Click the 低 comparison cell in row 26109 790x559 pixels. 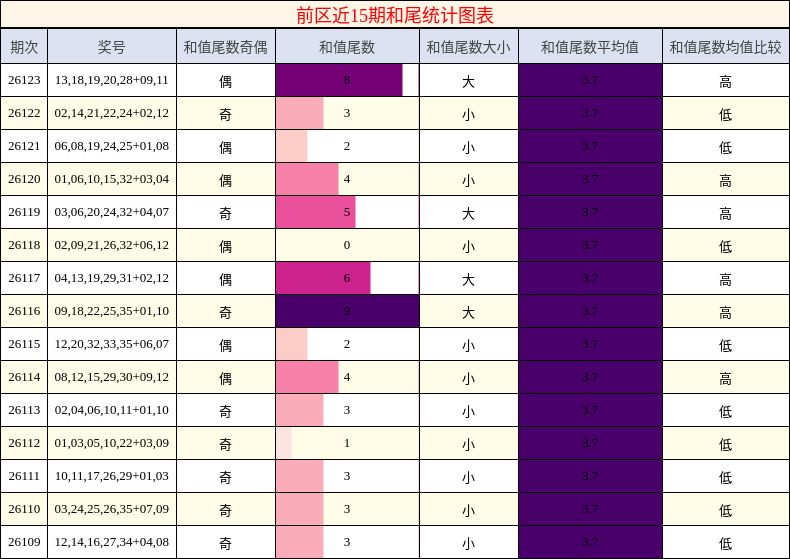coord(726,542)
